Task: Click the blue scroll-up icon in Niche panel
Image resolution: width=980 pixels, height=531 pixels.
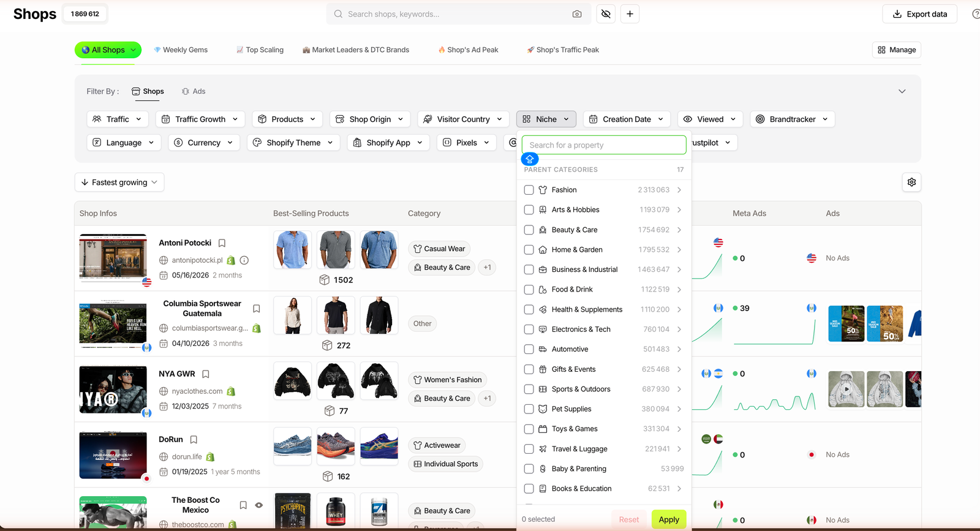Action: tap(530, 159)
